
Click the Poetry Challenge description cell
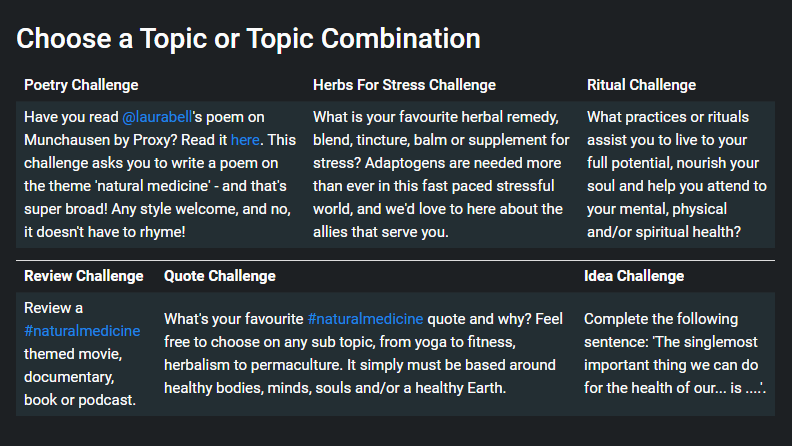(x=161, y=174)
